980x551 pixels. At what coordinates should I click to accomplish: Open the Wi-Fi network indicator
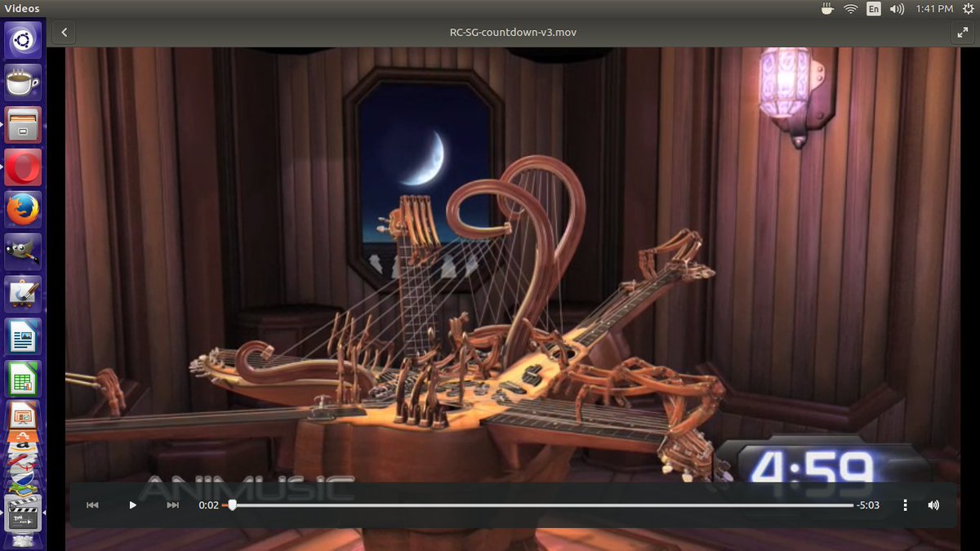point(850,9)
